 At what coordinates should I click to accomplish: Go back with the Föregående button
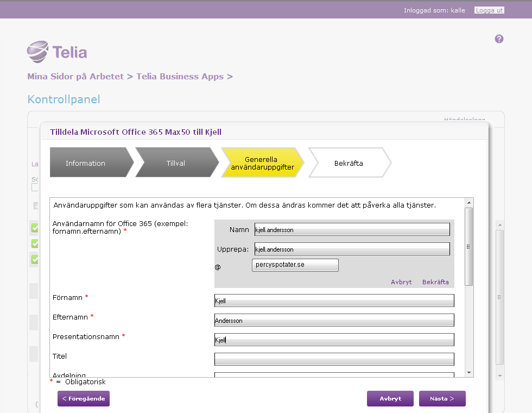[84, 398]
